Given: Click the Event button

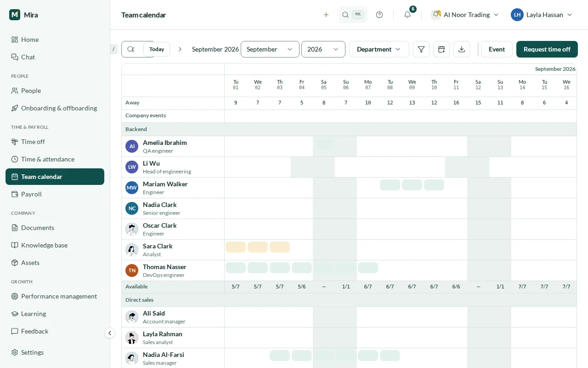Looking at the screenshot, I should coord(497,49).
